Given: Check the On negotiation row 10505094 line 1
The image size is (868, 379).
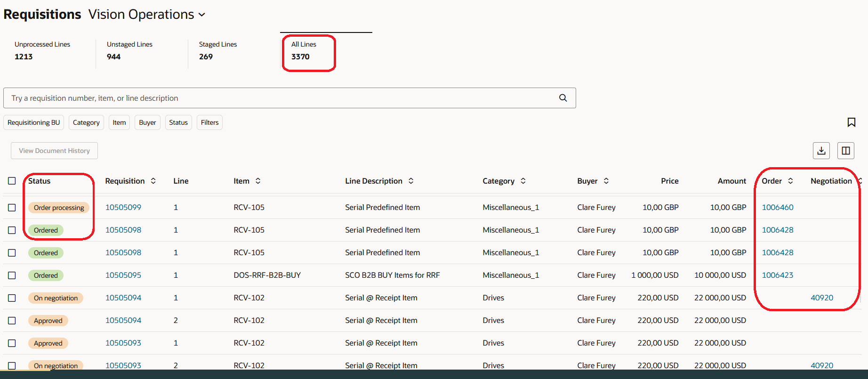Looking at the screenshot, I should point(12,298).
